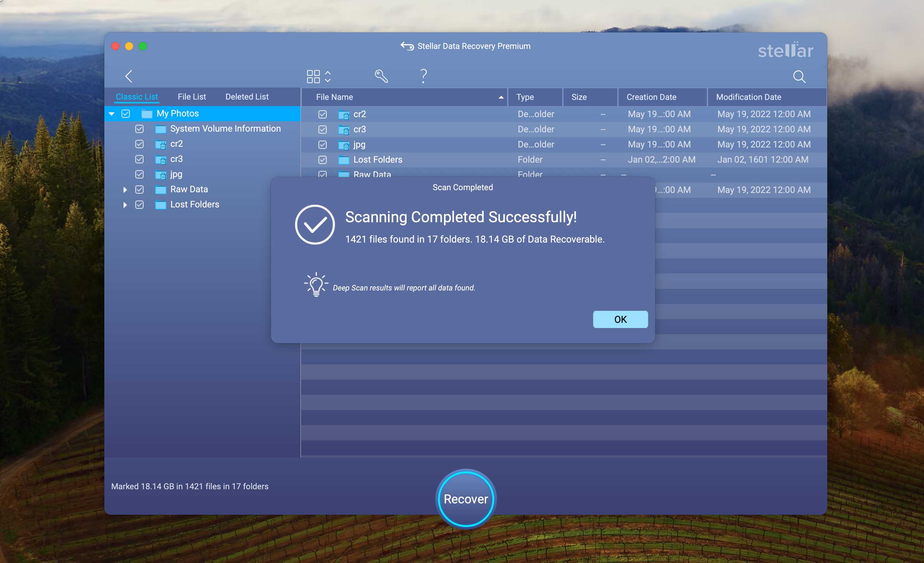
Task: Uncheck System Volume Information checkbox
Action: click(x=139, y=129)
